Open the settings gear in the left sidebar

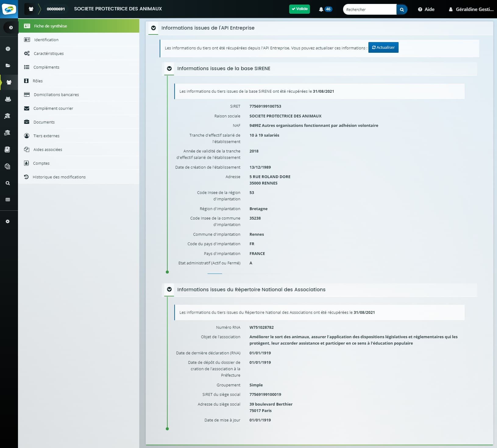(x=8, y=221)
